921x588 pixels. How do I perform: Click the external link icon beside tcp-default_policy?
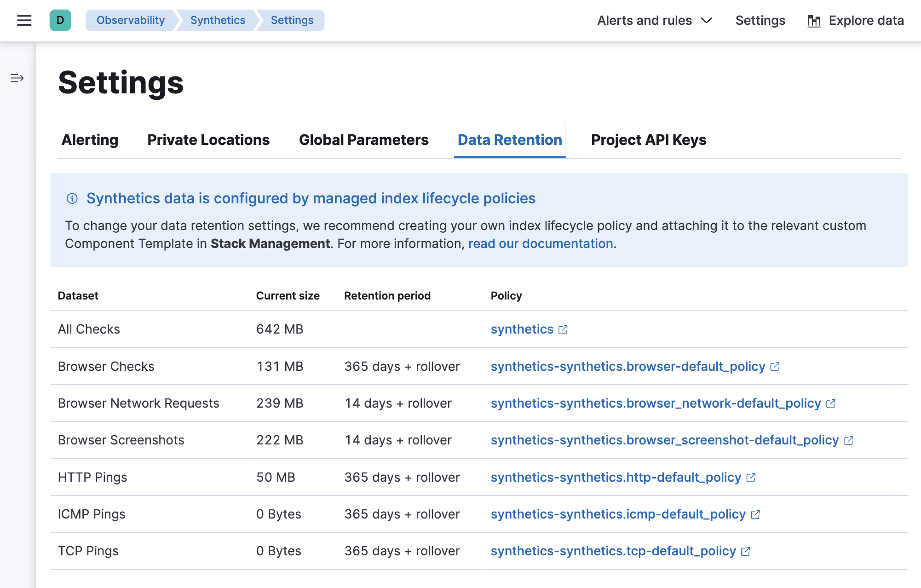[746, 551]
